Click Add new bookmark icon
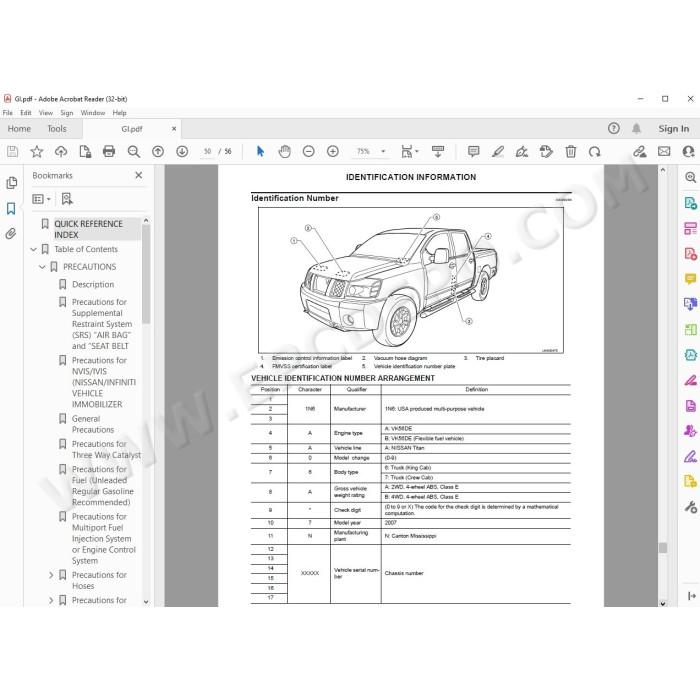700x700 pixels. tap(67, 199)
